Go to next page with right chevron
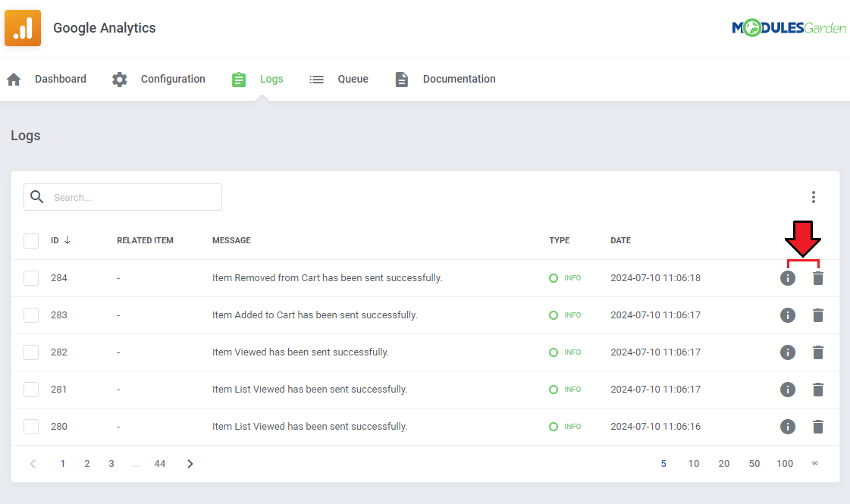850x504 pixels. [190, 464]
